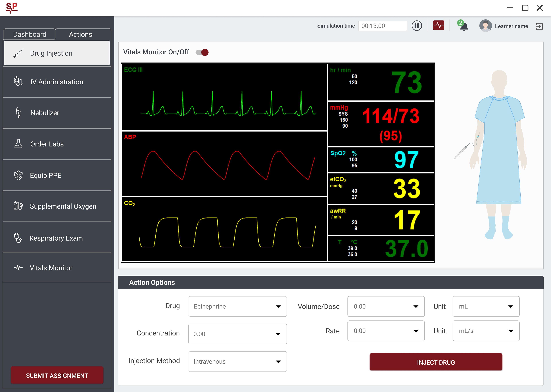551x392 pixels.
Task: Open the Injection Method dropdown showing Intravenous
Action: click(x=237, y=361)
